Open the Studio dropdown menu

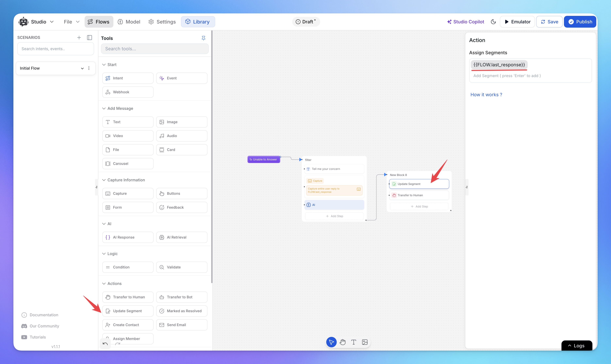coord(37,22)
